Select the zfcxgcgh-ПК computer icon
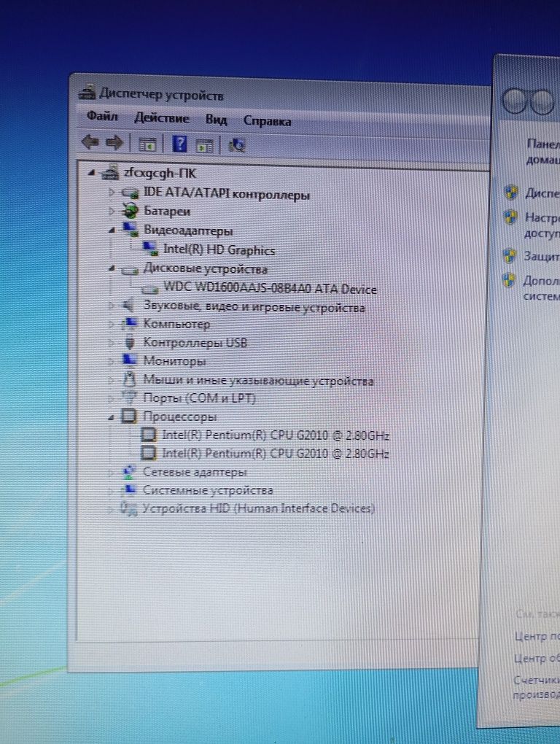 [109, 173]
